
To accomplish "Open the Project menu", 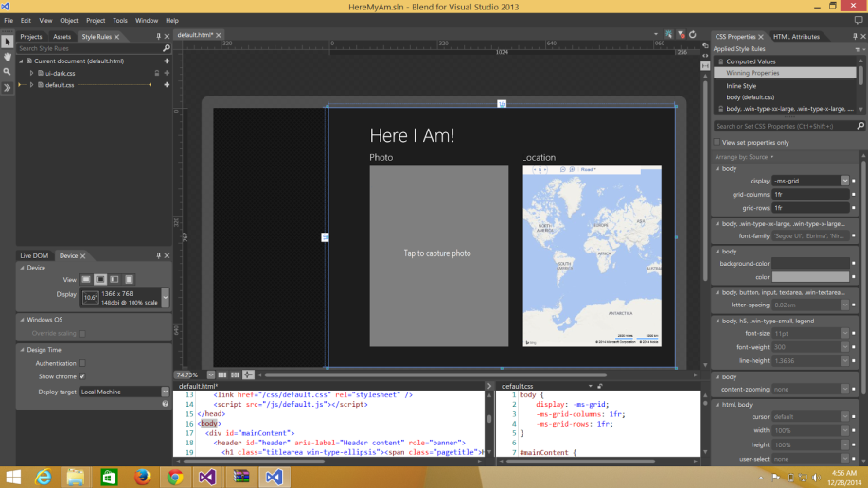I will click(x=96, y=20).
